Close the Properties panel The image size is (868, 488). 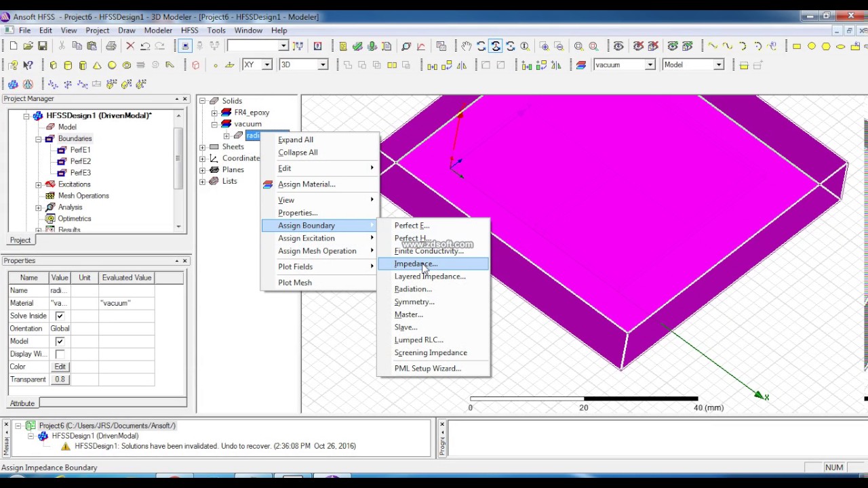[184, 261]
